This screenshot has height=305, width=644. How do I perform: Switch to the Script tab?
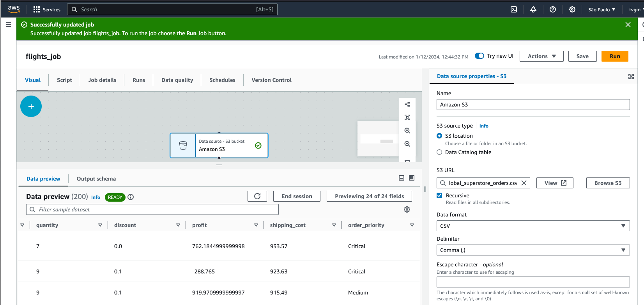64,80
